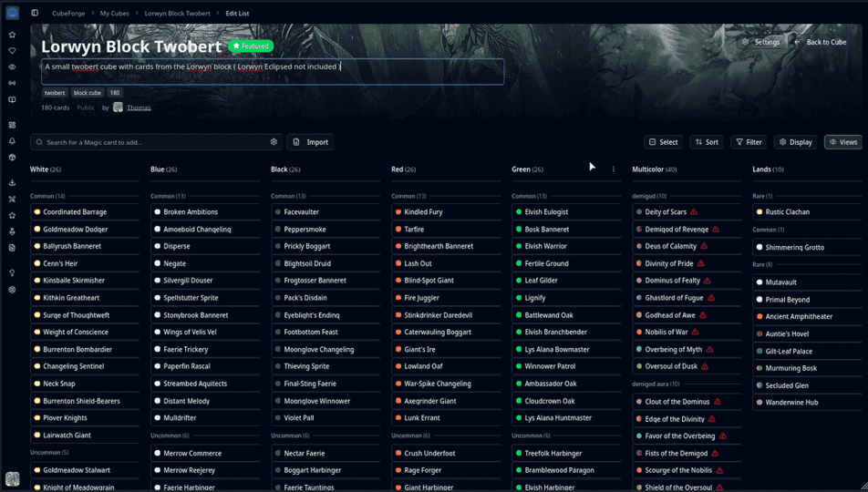868x492 pixels.
Task: Open Thomas author profile link
Action: [139, 108]
